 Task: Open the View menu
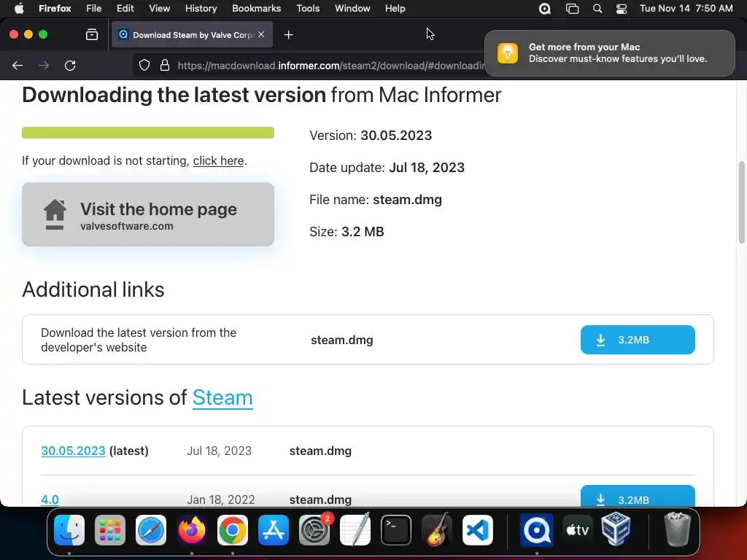(x=159, y=9)
